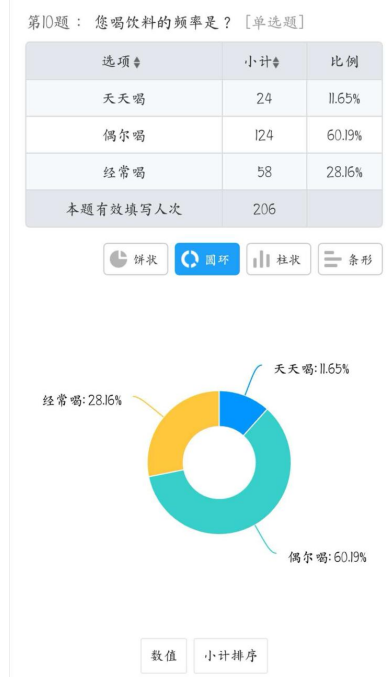Click the bar chart icon in 柱状
Image resolution: width=389 pixels, height=677 pixels.
tap(261, 259)
